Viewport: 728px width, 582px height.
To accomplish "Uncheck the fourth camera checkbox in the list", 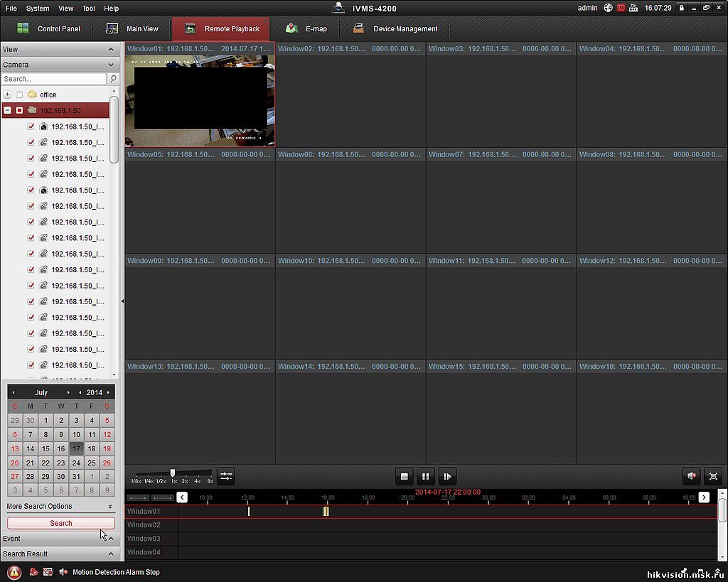I will (x=31, y=174).
